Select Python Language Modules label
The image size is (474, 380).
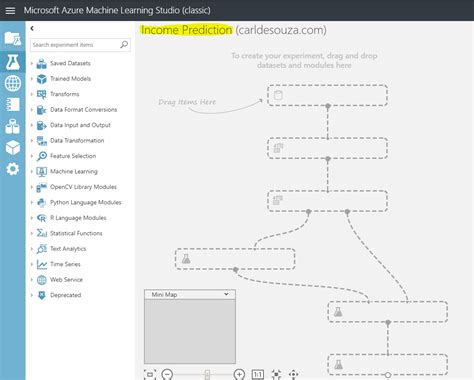[86, 202]
